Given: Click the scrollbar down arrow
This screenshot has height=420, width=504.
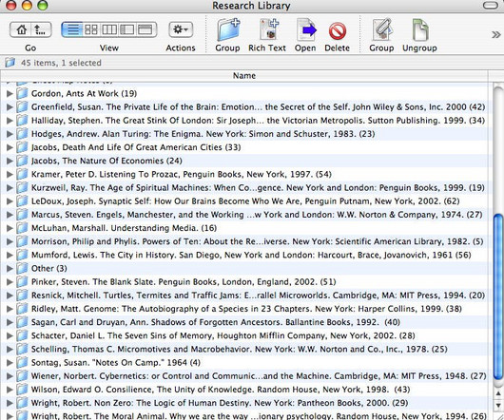Looking at the screenshot, I should click(498, 405).
